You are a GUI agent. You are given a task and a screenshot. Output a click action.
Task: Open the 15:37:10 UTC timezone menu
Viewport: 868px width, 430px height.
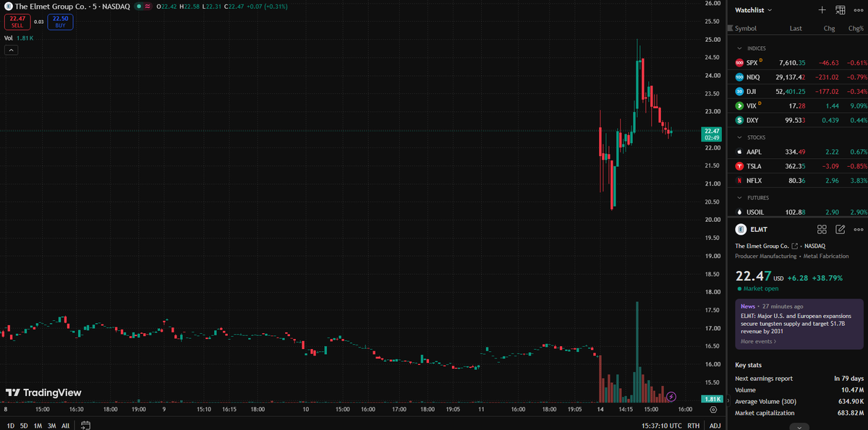[x=661, y=426]
